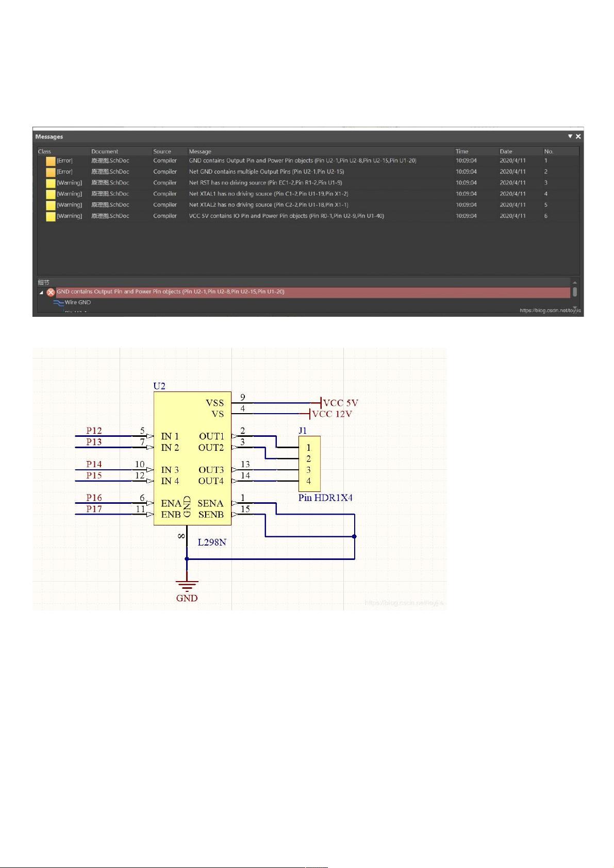Click the Wire GND net icon
This screenshot has width=614, height=868.
tap(58, 303)
